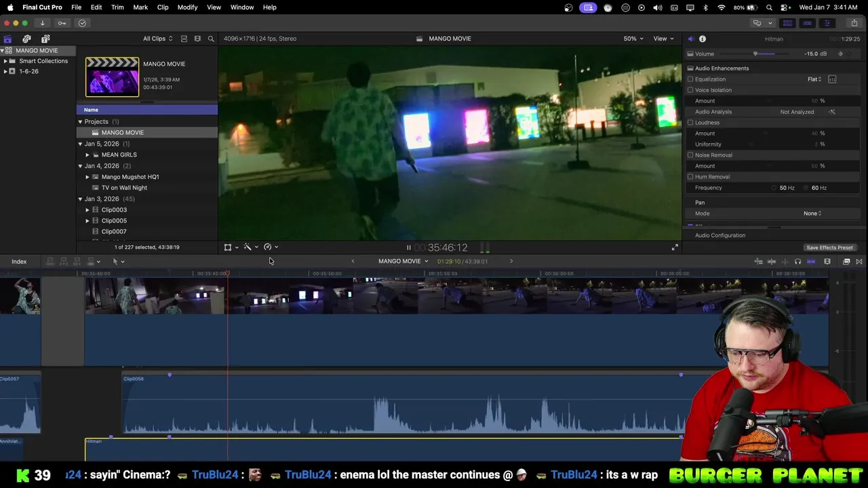Collapse the Jan 3, 2026 group
Image resolution: width=868 pixels, height=488 pixels.
80,199
